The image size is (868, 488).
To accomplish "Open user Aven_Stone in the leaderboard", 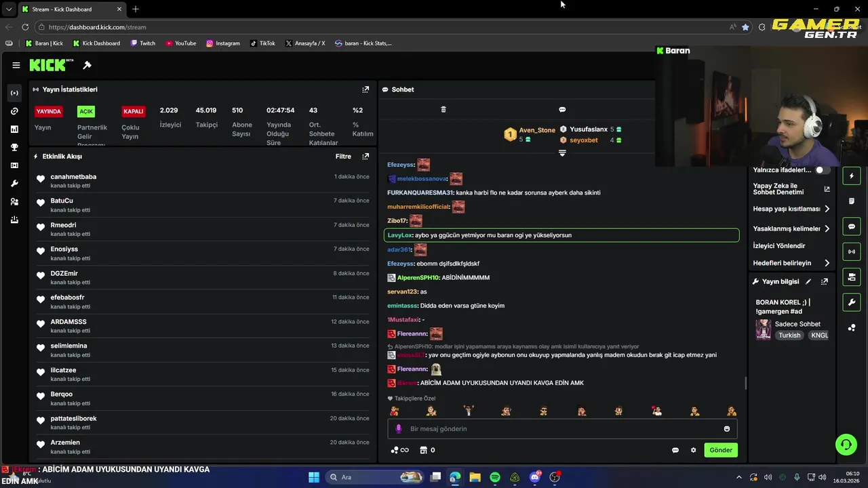I will pos(537,130).
